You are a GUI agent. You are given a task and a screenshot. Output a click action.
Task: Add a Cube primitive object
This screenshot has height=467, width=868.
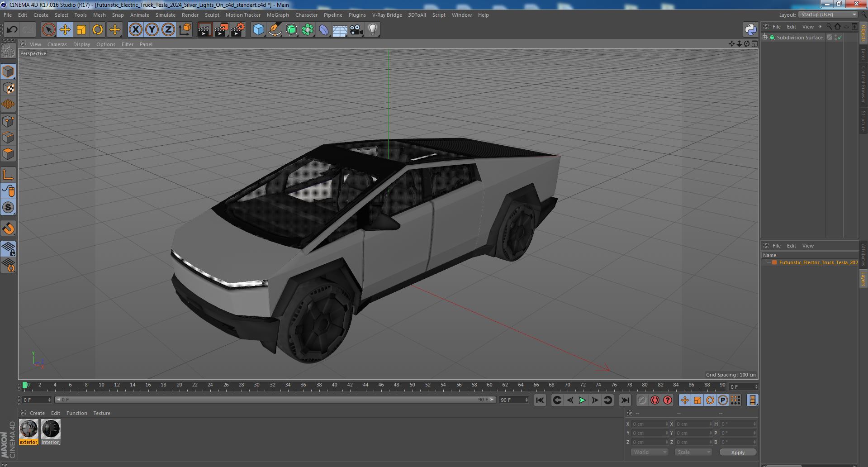(258, 30)
